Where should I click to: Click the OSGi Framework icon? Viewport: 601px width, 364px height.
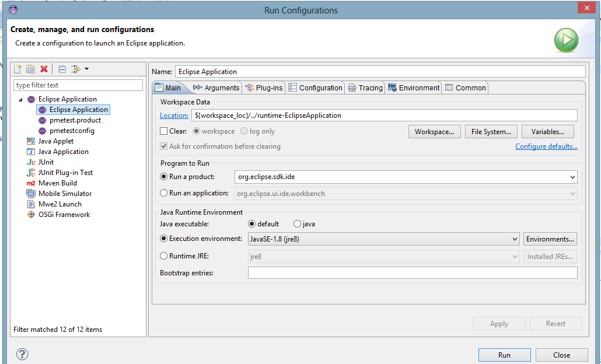pyautogui.click(x=31, y=215)
